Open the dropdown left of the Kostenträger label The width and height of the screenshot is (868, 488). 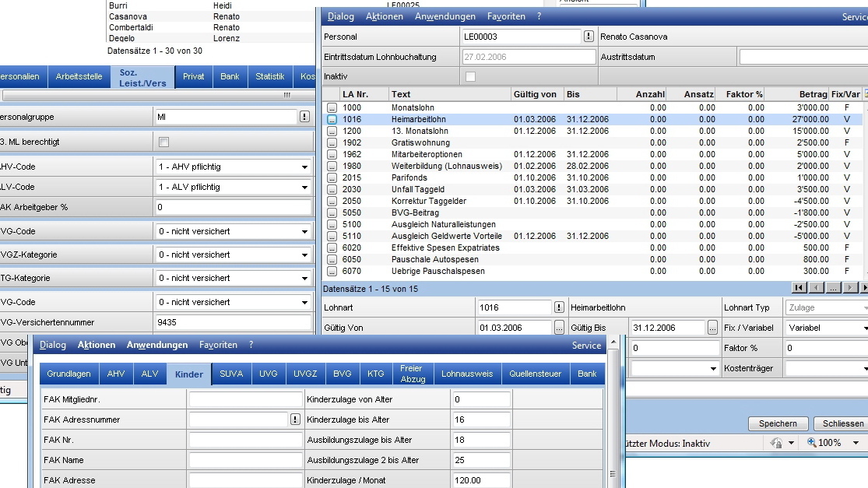tap(713, 368)
